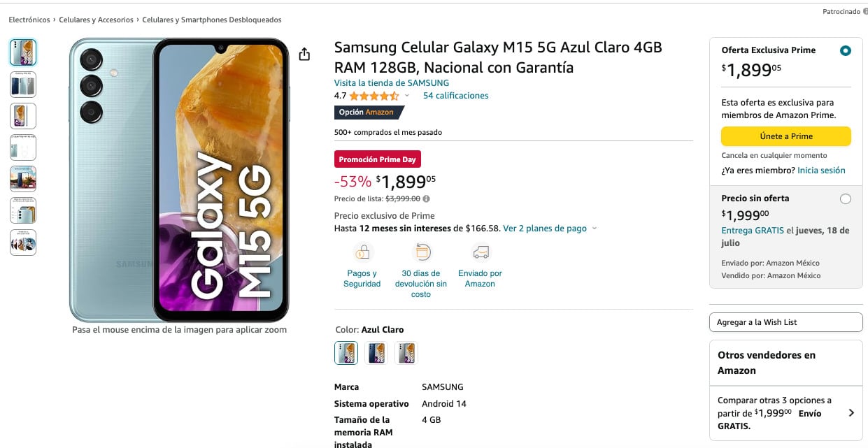Choose the gray color swatch
Screen dimensions: 868x448
point(406,353)
